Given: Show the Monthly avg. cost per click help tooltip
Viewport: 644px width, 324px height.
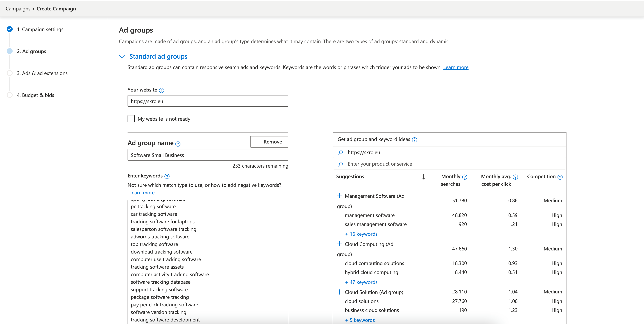Looking at the screenshot, I should pos(515,177).
